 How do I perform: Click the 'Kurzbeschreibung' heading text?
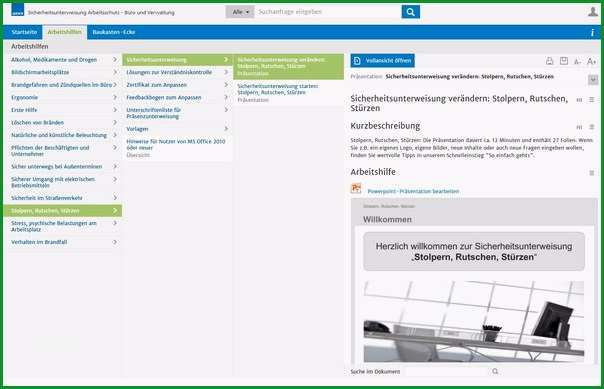(385, 126)
